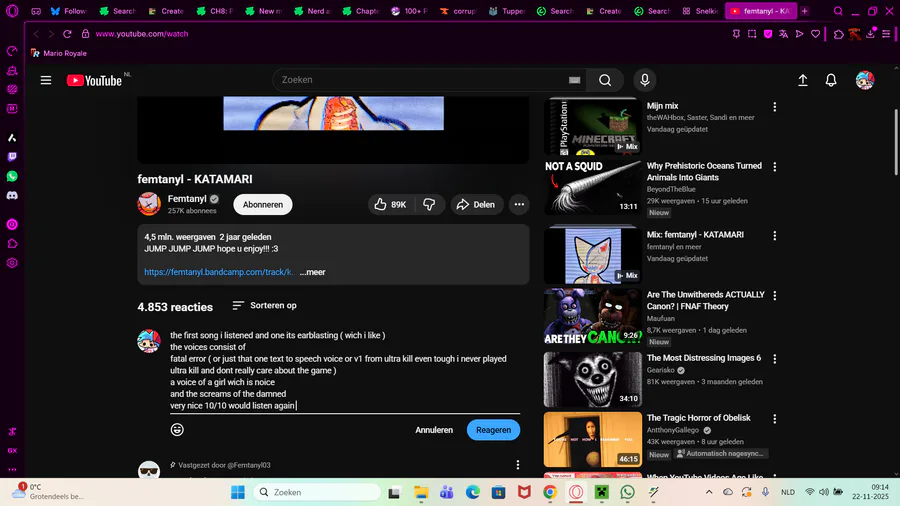Image resolution: width=900 pixels, height=506 pixels.
Task: Click the Abonneren subscribe button
Action: (x=263, y=204)
